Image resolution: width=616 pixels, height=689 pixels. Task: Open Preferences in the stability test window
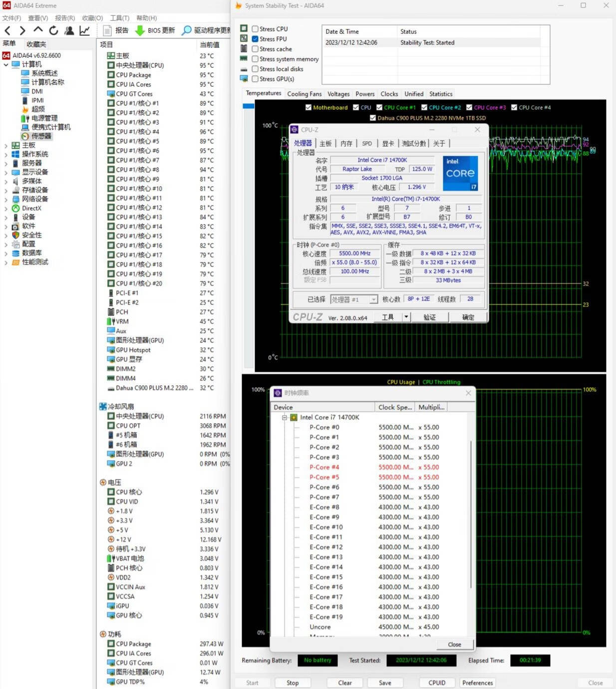tap(477, 683)
